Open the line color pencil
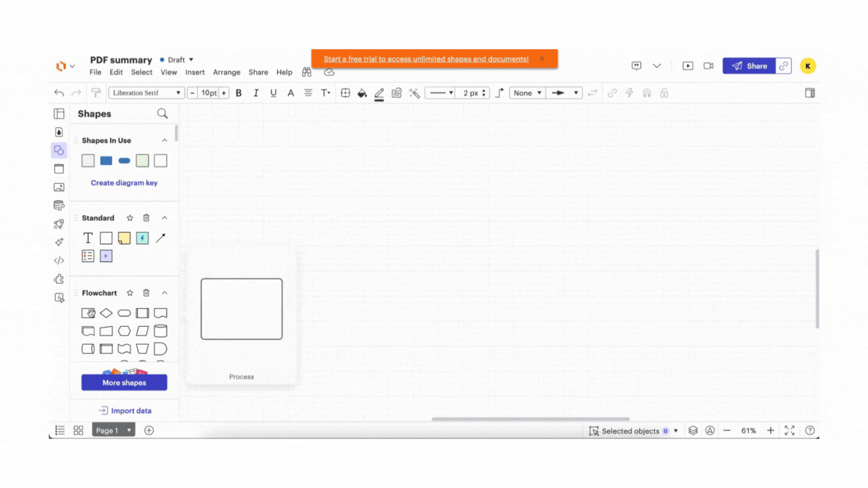The image size is (868, 488). pyautogui.click(x=379, y=93)
